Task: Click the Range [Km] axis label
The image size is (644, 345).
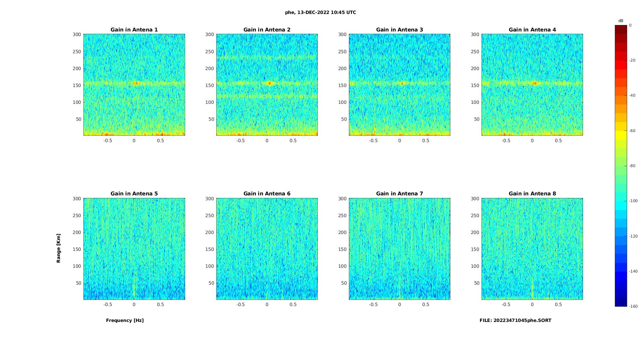Action: click(59, 248)
